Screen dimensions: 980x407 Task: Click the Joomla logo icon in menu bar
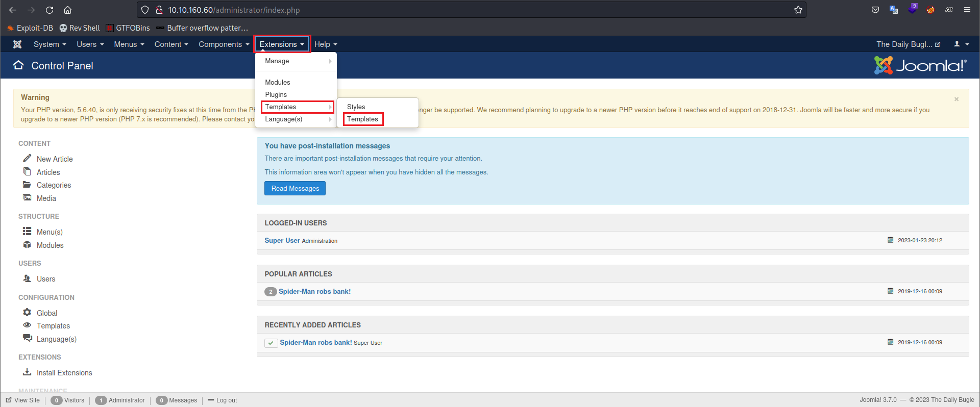[17, 44]
